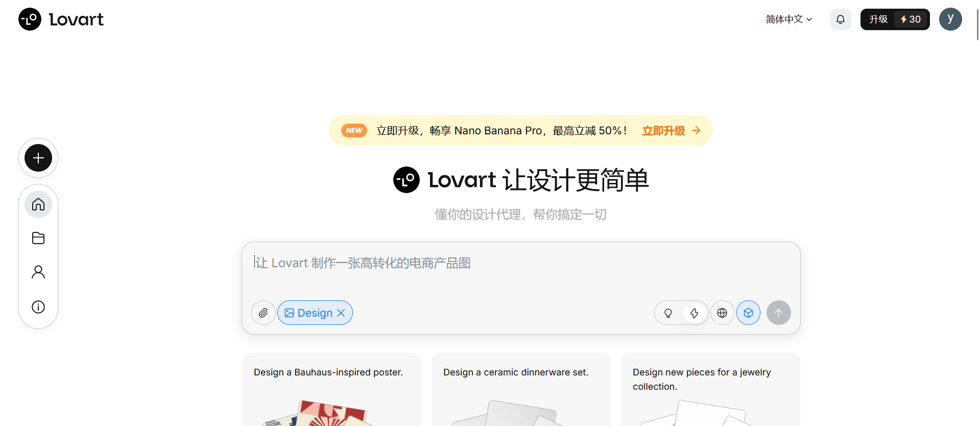This screenshot has height=426, width=980.
Task: Create new project with plus button
Action: 38,158
